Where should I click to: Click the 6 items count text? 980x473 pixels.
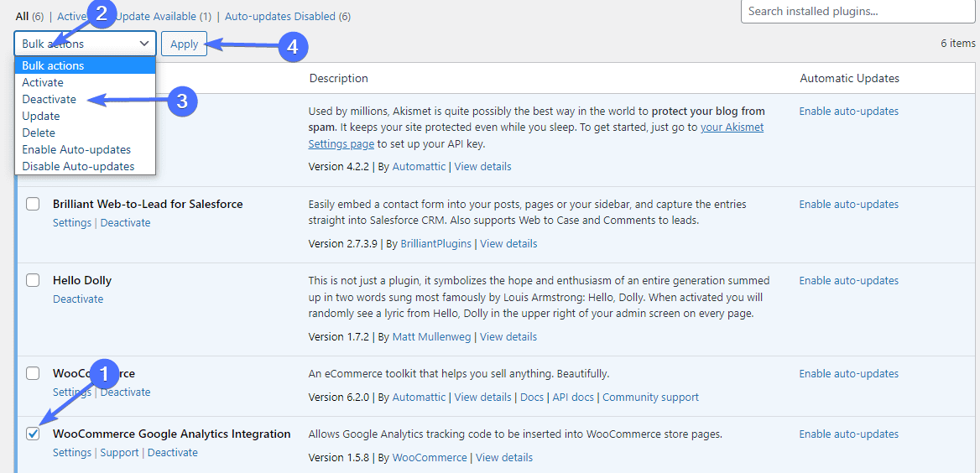[957, 43]
